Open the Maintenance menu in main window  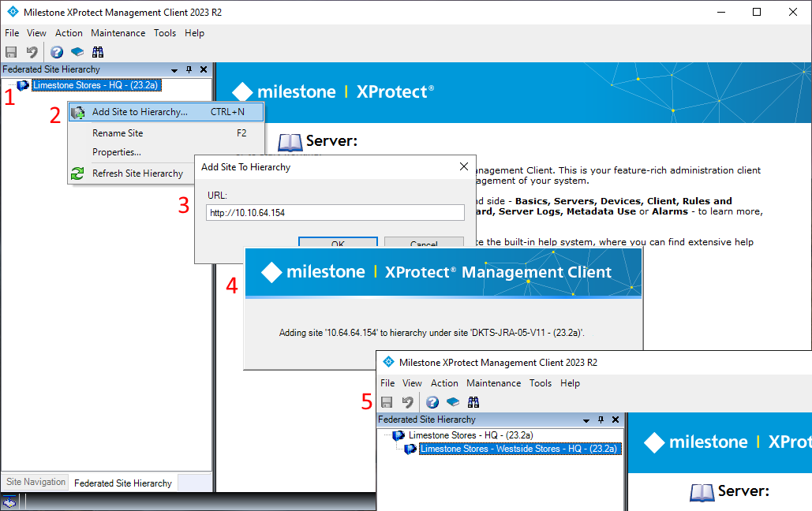(118, 33)
